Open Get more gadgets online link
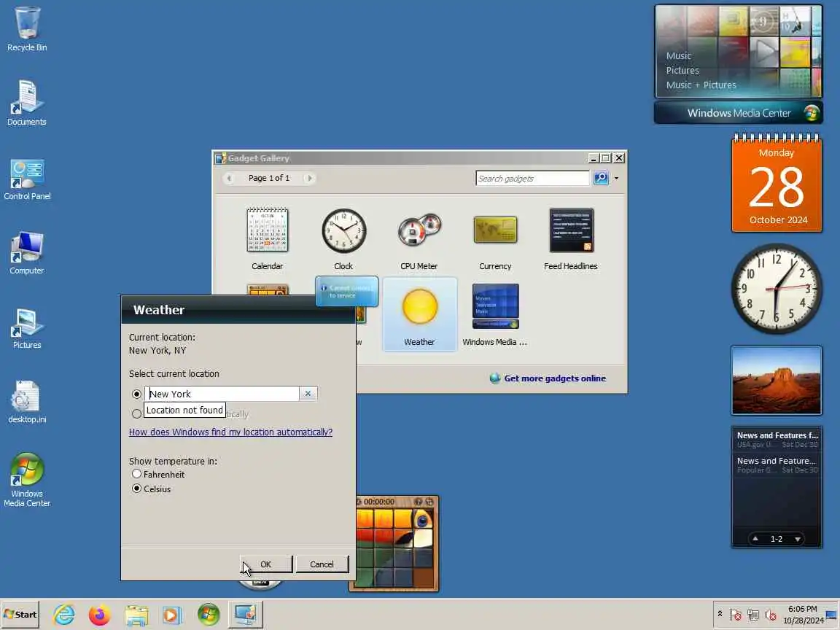The height and width of the screenshot is (630, 840). (x=554, y=378)
